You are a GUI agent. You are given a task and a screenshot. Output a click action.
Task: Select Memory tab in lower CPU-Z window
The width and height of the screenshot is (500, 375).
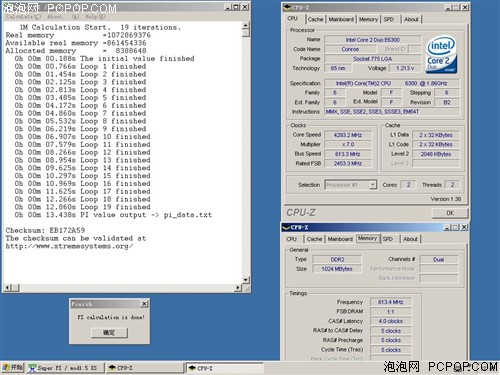coord(368,238)
